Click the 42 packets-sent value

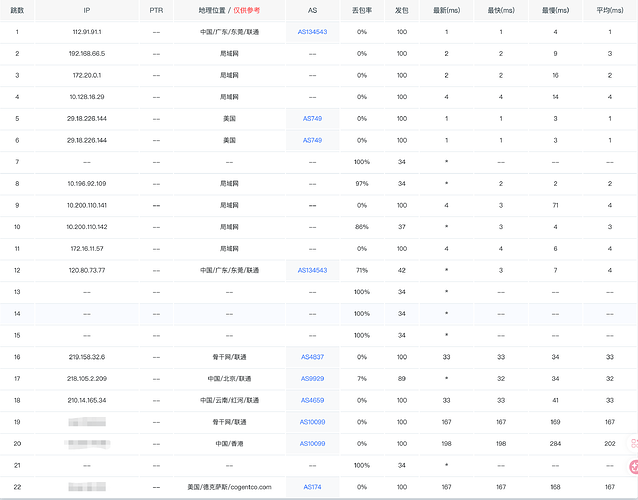[x=402, y=270]
